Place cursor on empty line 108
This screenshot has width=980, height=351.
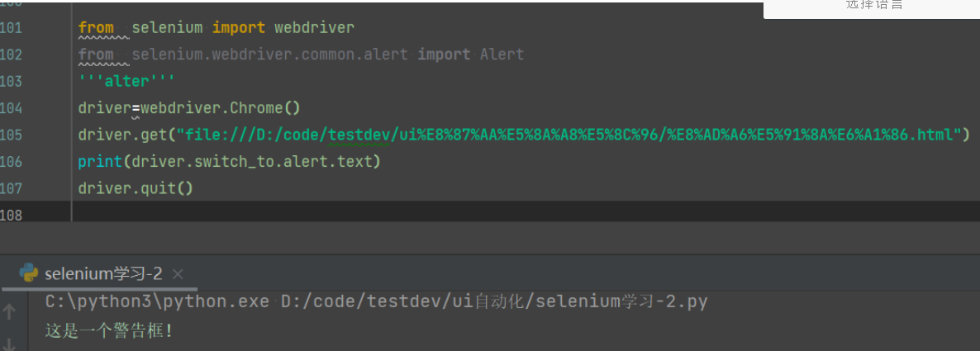point(331,214)
